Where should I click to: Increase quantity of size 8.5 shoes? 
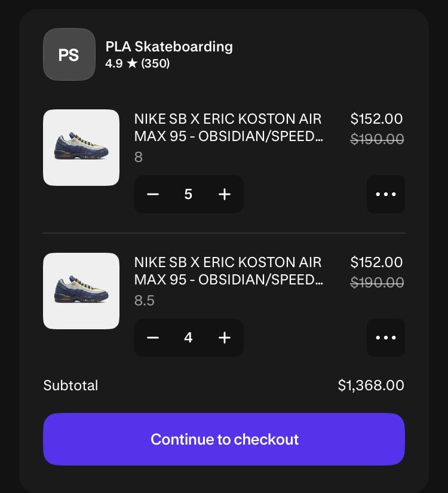pos(225,338)
